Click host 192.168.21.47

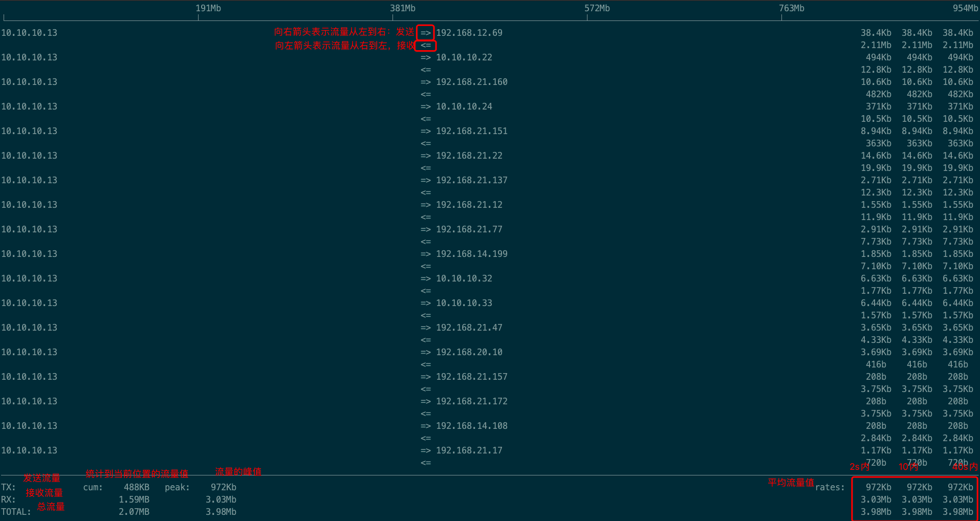click(469, 328)
